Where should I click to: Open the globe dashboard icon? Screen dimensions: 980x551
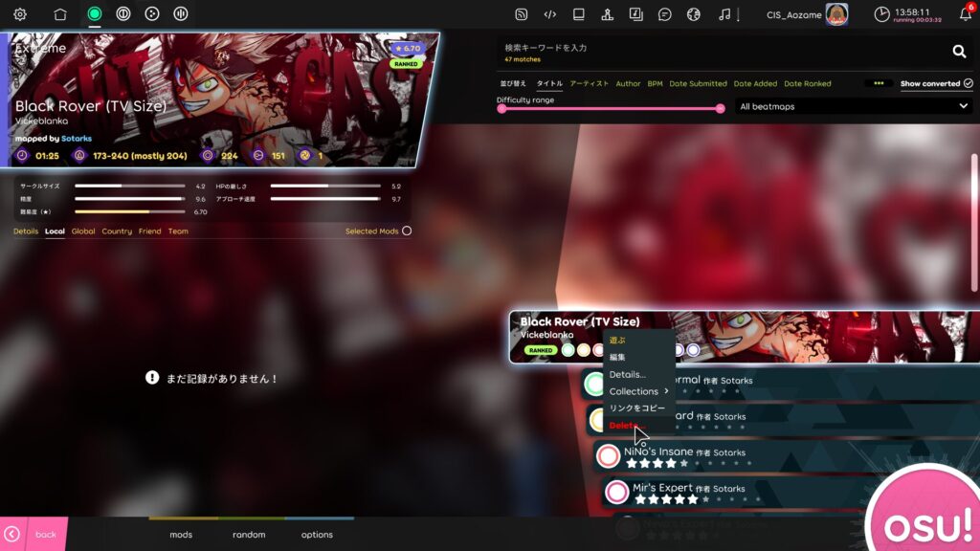tap(694, 14)
